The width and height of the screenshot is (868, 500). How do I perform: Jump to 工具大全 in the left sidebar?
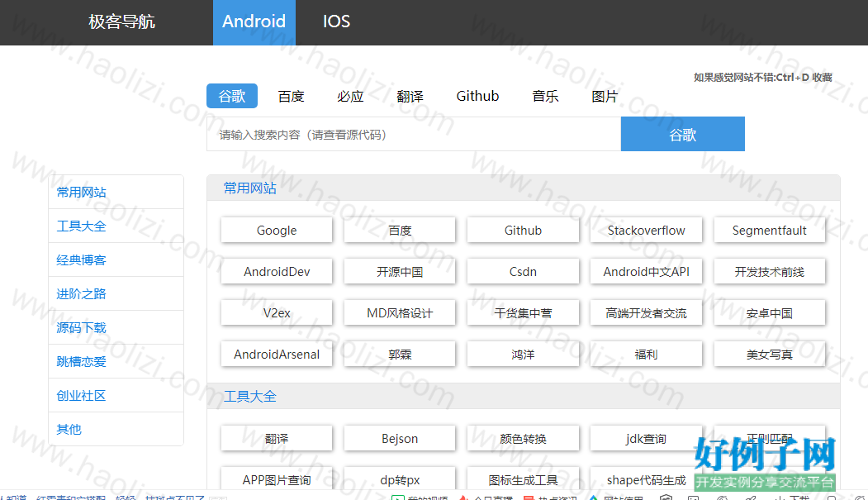coord(116,226)
